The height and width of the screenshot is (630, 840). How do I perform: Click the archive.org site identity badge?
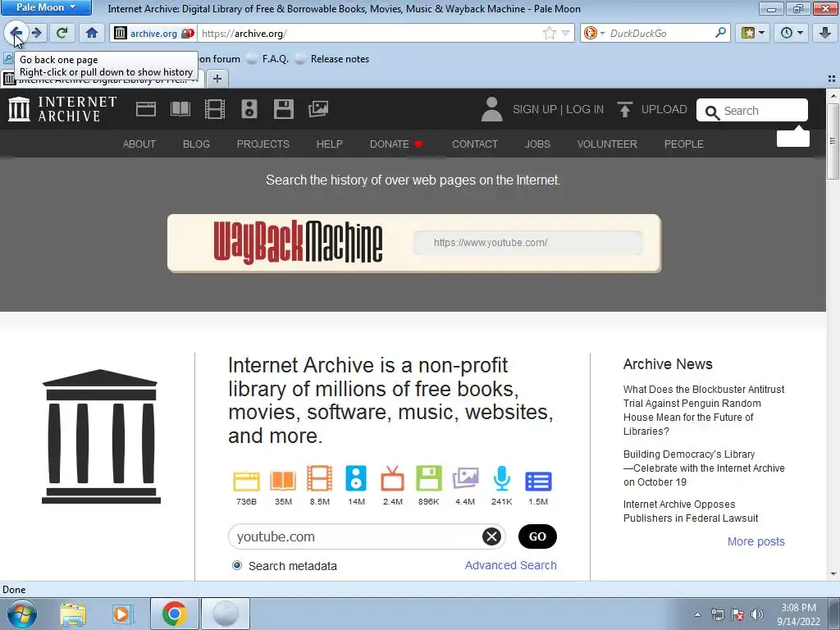[153, 33]
